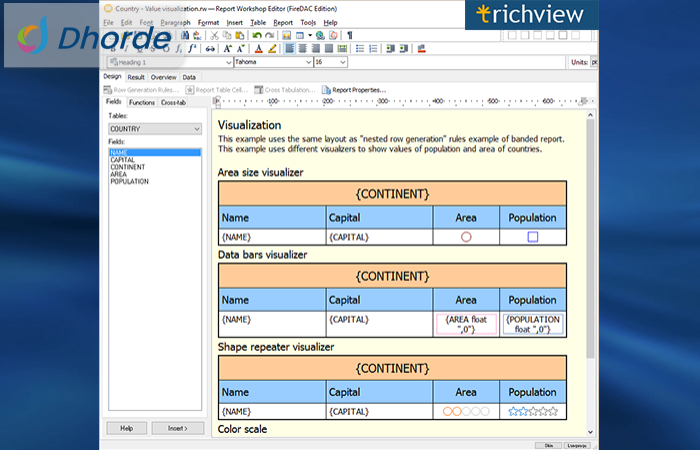Expand the COUNTRY tables combo box
Viewport: 700px width, 450px height.
coord(155,129)
